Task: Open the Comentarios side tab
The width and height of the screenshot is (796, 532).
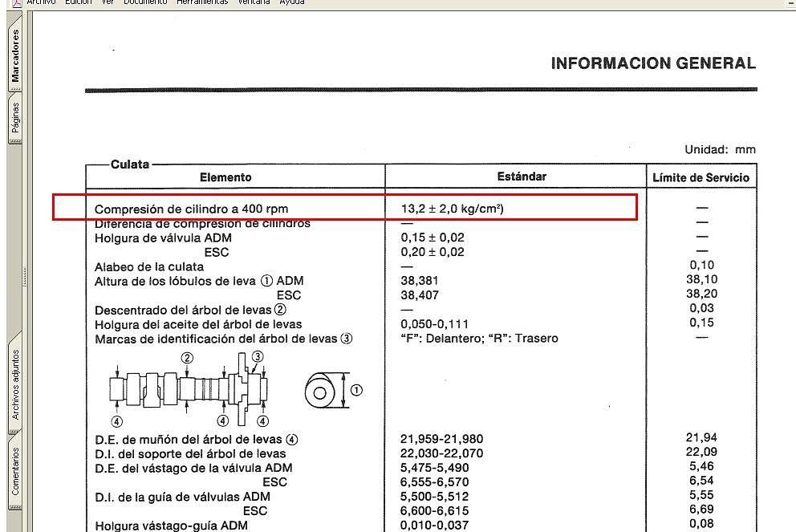Action: [x=15, y=472]
